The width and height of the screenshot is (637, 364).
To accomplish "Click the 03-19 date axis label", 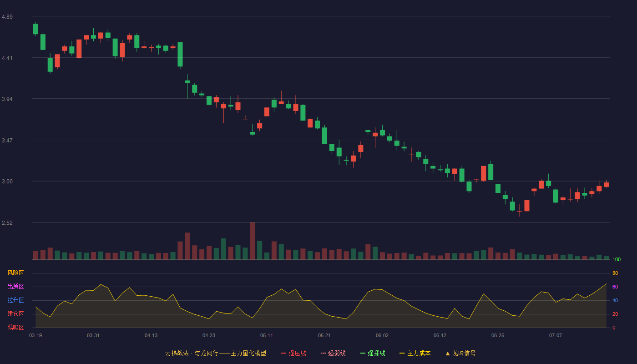I will 35,335.
